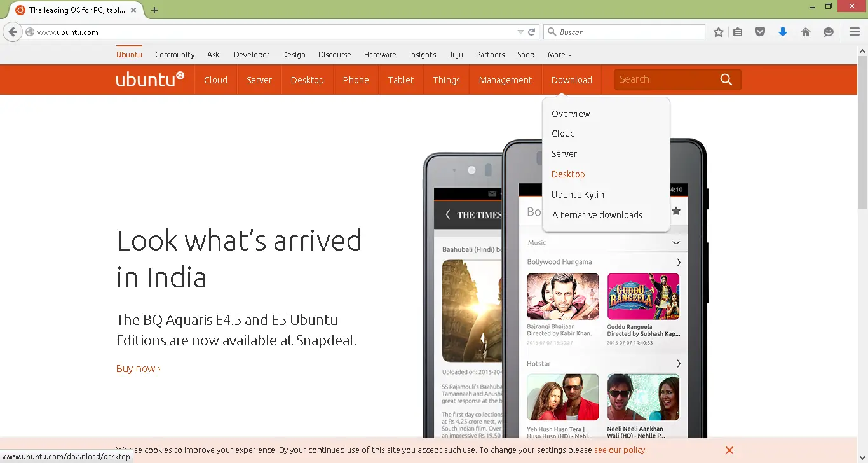Click the Ubuntu logo in orange bar
The image size is (868, 463).
(150, 79)
